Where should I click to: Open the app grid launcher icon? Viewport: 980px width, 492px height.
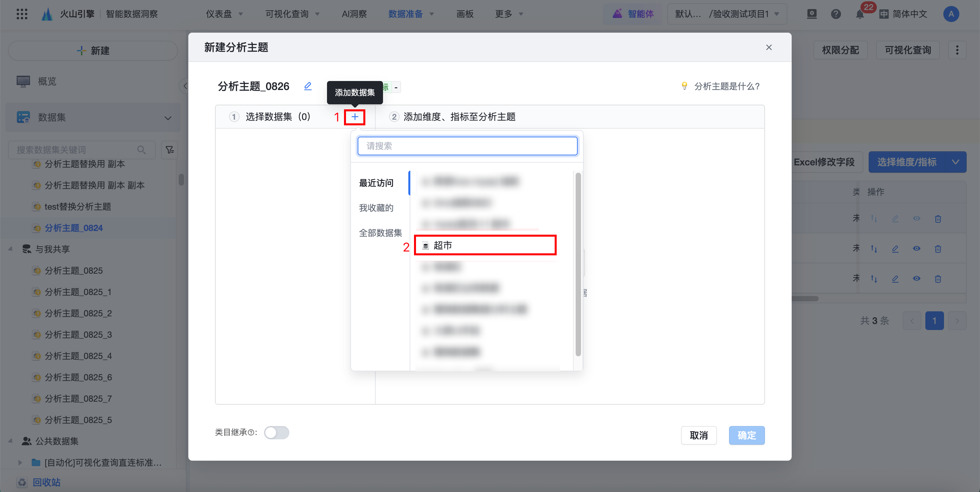[22, 14]
